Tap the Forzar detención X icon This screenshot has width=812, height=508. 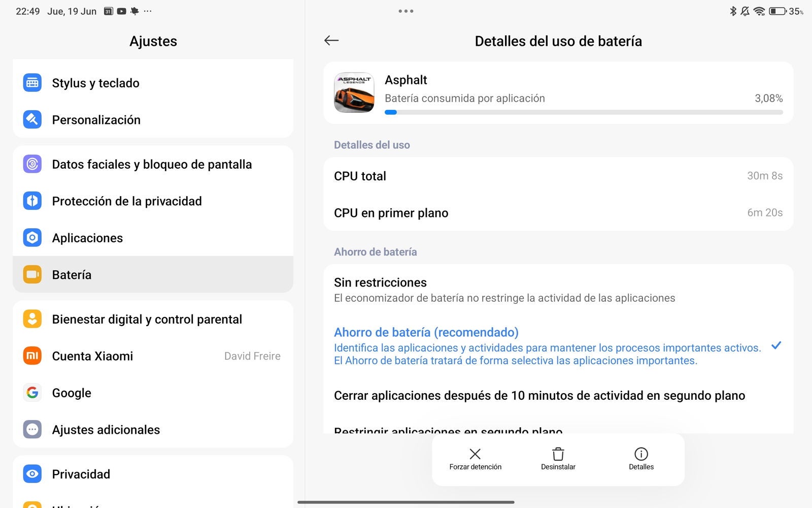click(475, 454)
